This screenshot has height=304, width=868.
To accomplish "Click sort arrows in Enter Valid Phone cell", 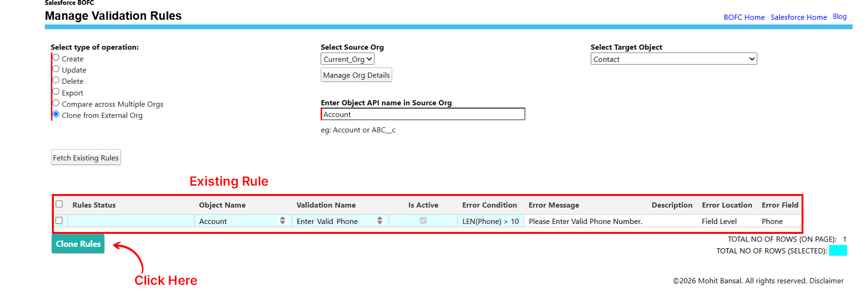I will [x=380, y=221].
